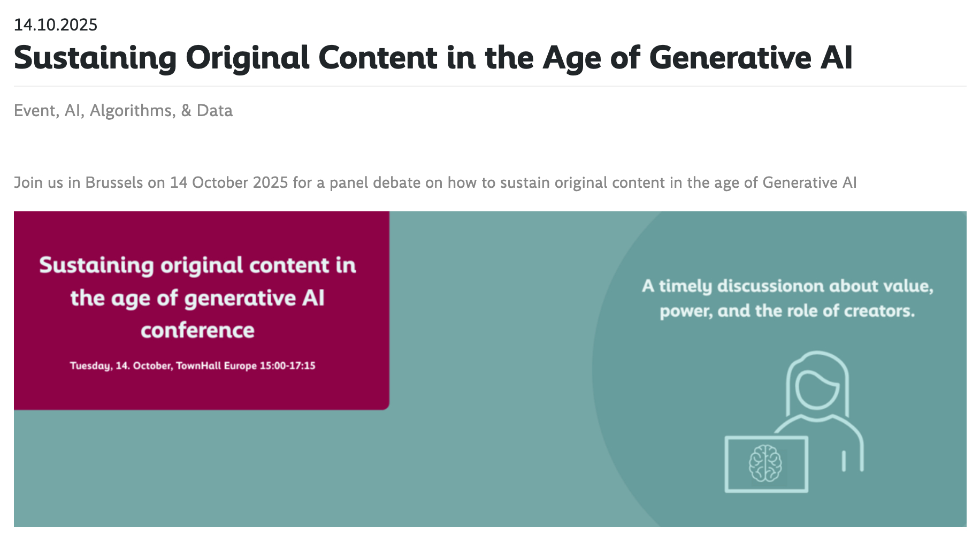Click "14 October 2025" in the intro text
The width and height of the screenshot is (980, 535).
pos(229,183)
